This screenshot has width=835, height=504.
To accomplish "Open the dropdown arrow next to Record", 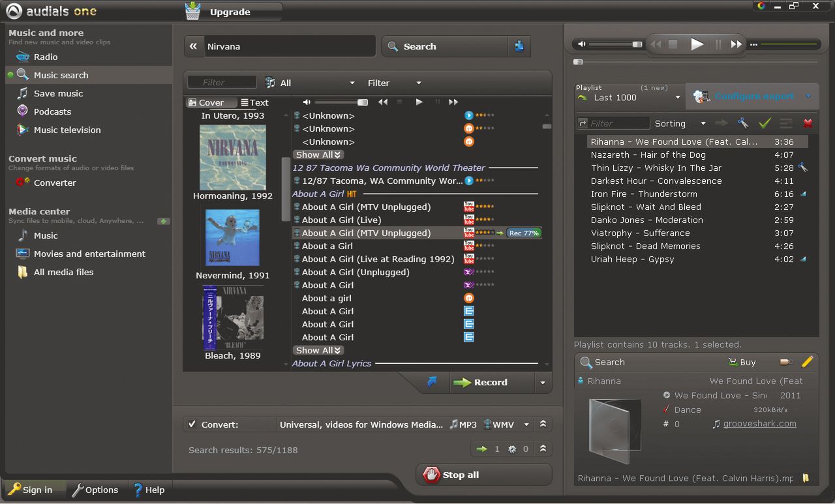I will [542, 383].
